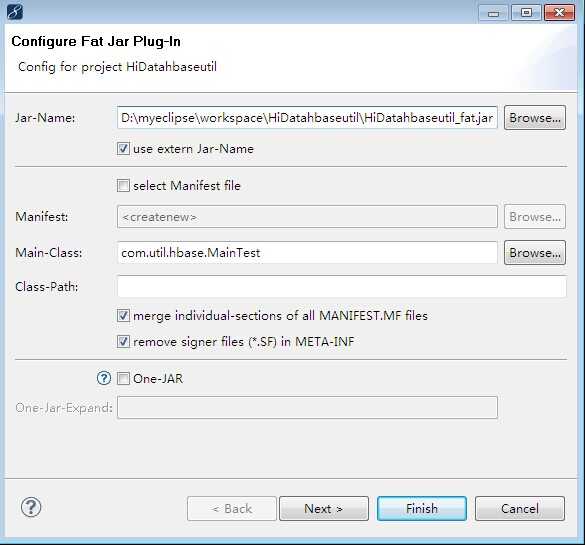Image resolution: width=585 pixels, height=545 pixels.
Task: Enable the One-JAR checkbox
Action: pyautogui.click(x=123, y=379)
